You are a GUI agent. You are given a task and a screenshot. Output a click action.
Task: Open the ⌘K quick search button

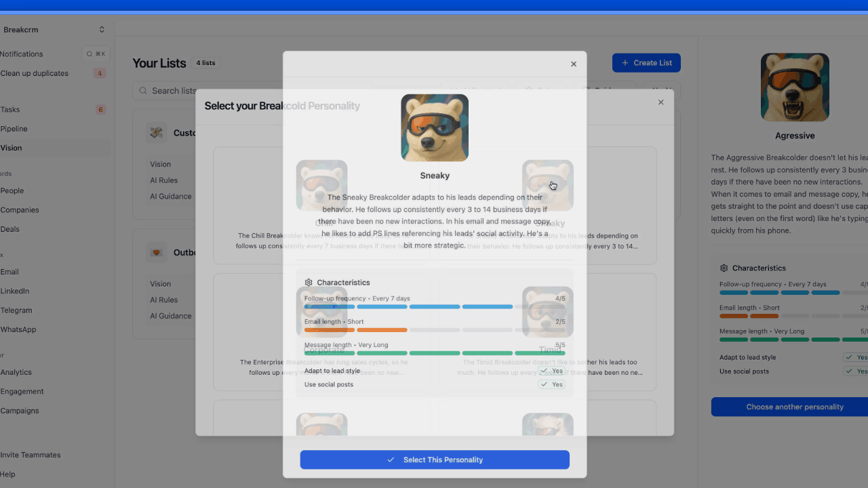96,54
